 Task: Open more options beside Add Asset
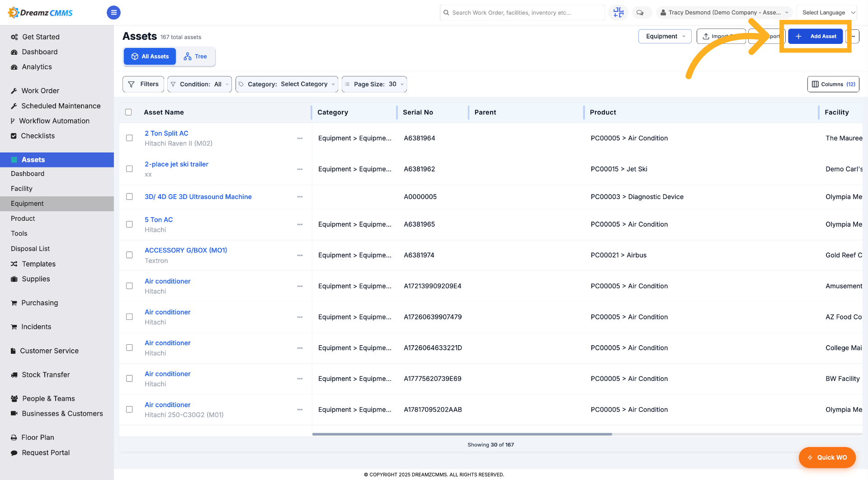(853, 36)
